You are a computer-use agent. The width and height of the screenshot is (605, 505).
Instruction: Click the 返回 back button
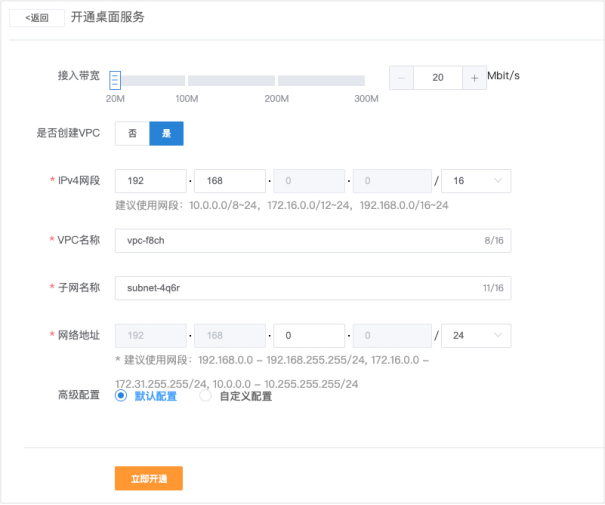pyautogui.click(x=37, y=18)
